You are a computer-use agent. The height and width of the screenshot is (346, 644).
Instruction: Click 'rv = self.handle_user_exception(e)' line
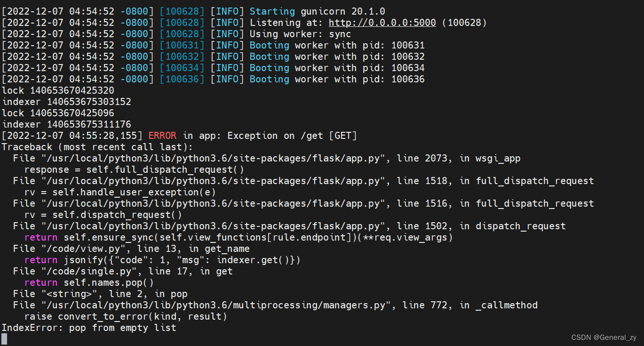pyautogui.click(x=120, y=192)
